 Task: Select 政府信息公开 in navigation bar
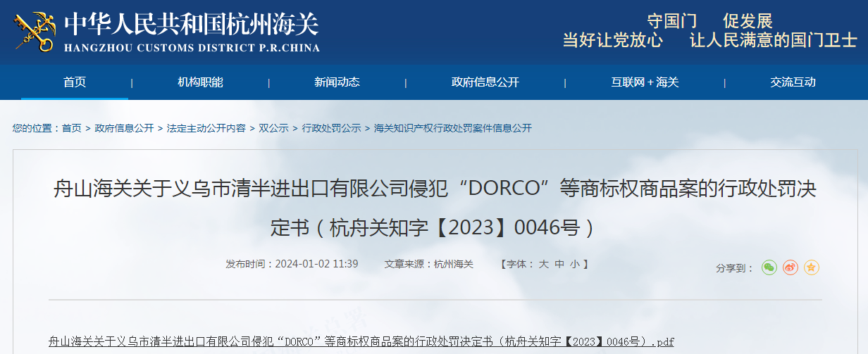point(485,82)
